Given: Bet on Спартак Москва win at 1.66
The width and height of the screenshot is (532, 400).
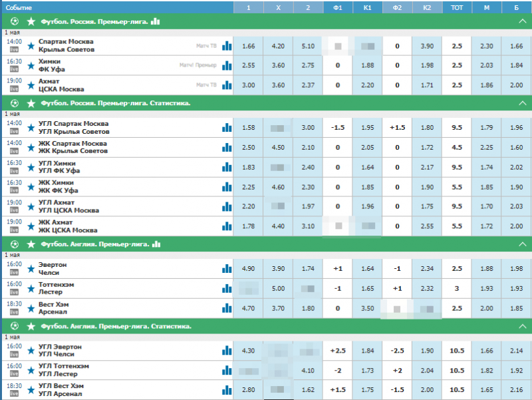Looking at the screenshot, I should click(x=248, y=46).
